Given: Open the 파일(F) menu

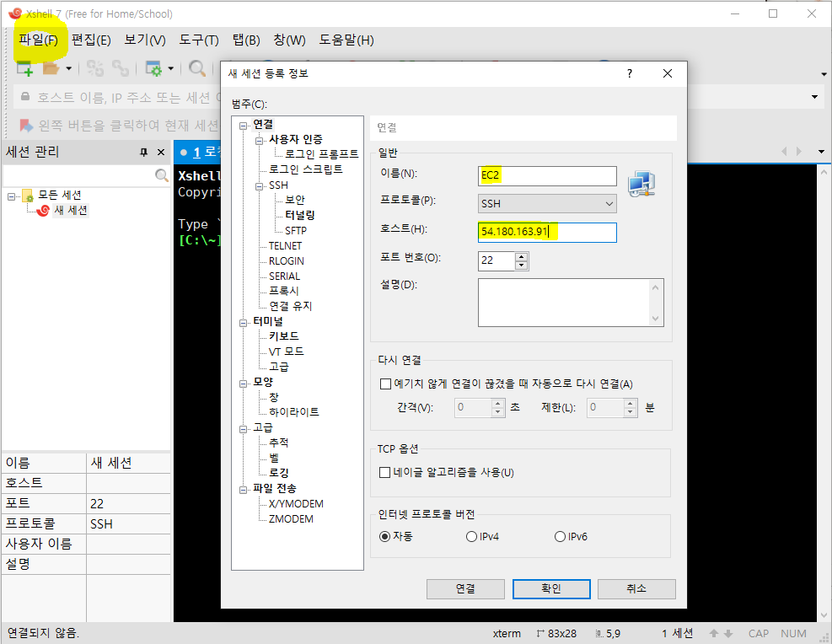Looking at the screenshot, I should [x=38, y=40].
